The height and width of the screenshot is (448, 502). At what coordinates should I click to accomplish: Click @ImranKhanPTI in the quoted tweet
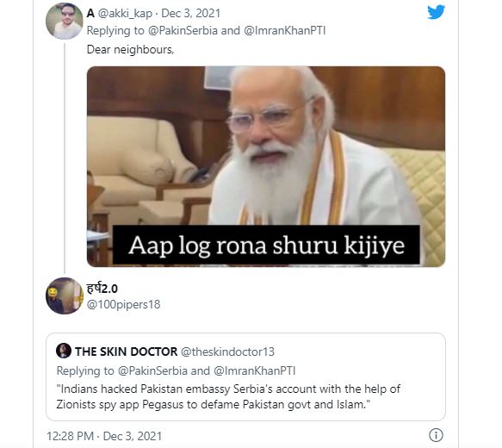tap(255, 370)
